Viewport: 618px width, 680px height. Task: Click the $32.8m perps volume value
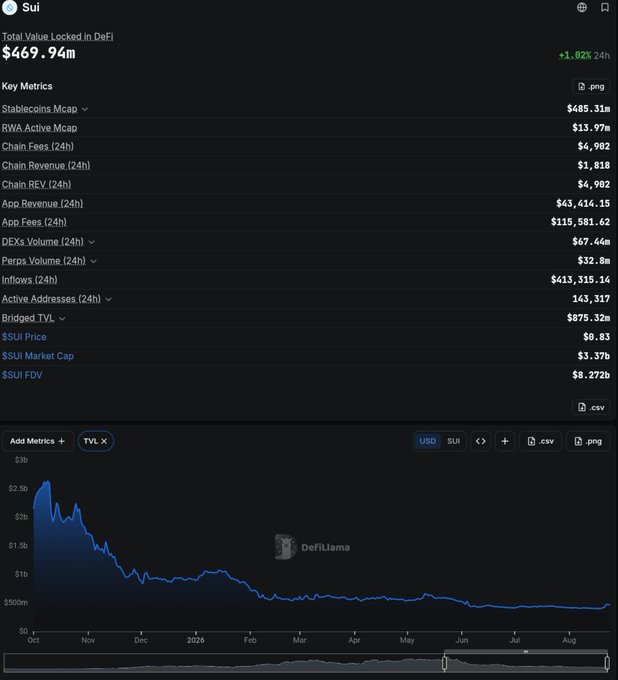point(594,261)
